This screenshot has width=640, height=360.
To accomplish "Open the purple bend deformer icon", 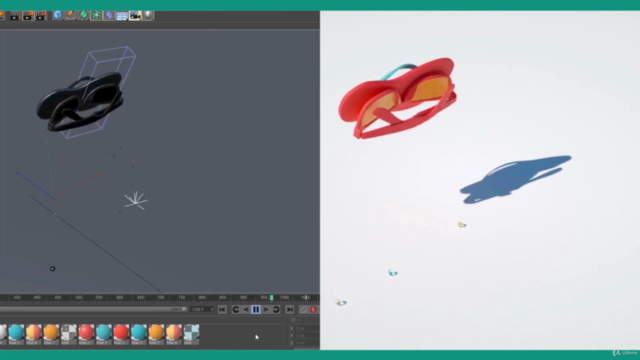I will tap(109, 15).
